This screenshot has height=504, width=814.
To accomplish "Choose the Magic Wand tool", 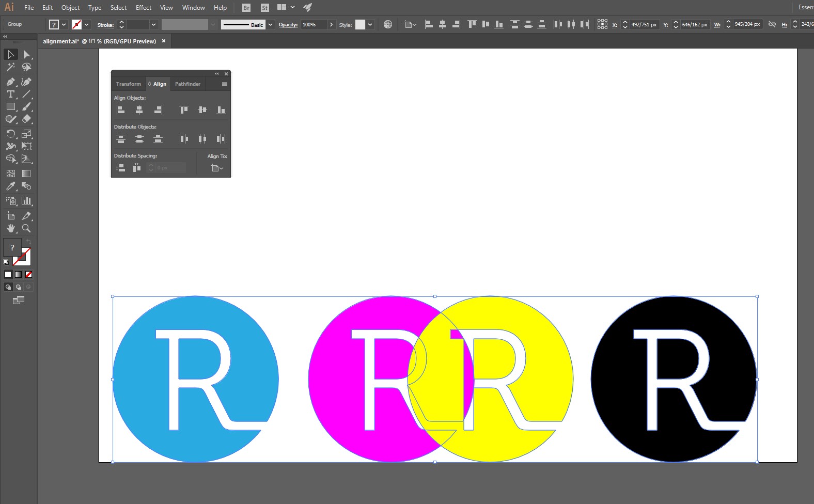I will [x=11, y=67].
